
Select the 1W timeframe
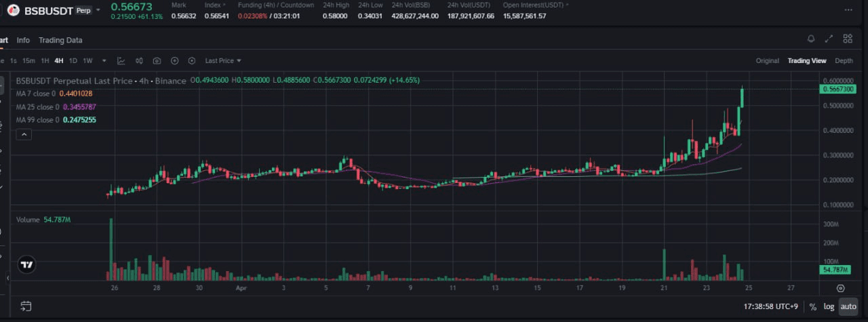tap(87, 61)
